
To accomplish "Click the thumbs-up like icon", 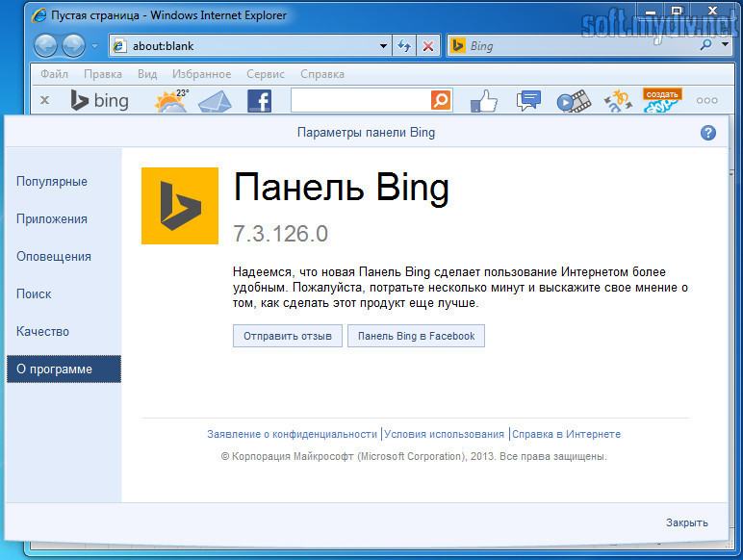I will [484, 101].
